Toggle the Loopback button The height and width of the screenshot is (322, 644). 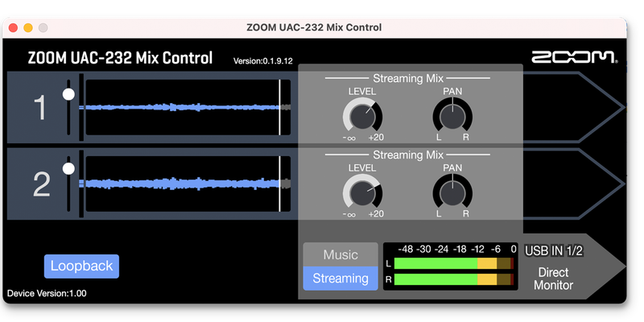coord(81,266)
